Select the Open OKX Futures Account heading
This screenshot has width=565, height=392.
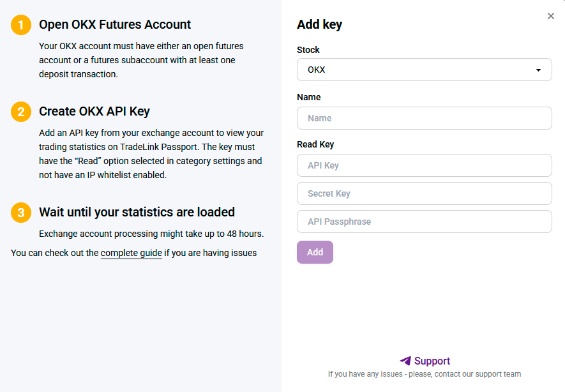pos(115,24)
